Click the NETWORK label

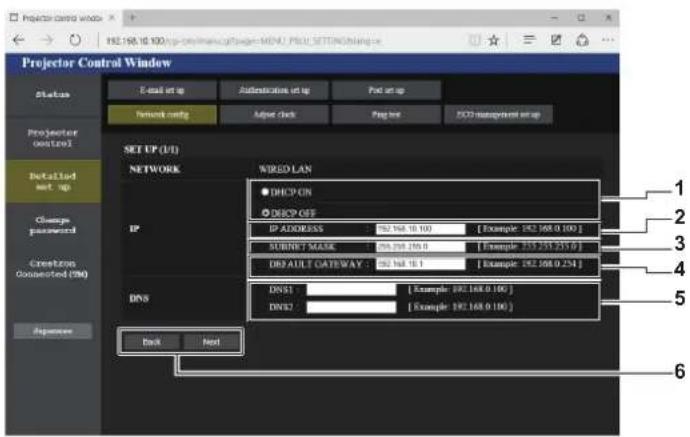click(154, 169)
